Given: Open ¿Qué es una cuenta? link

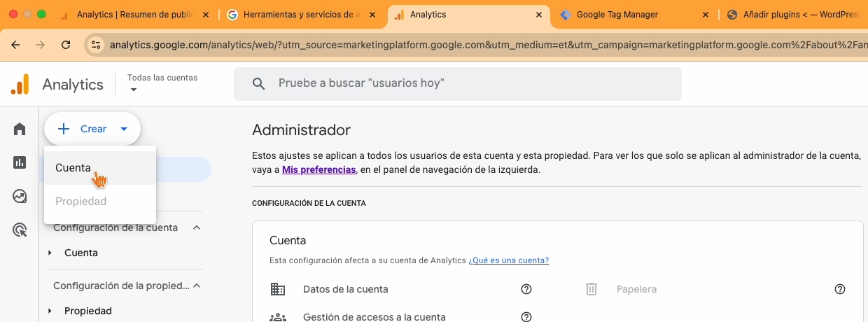Looking at the screenshot, I should [x=508, y=260].
